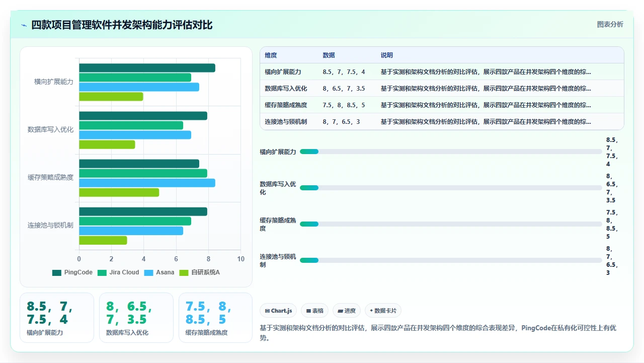Open the 横向扩展能力 data card
This screenshot has height=363, width=644.
[x=57, y=318]
